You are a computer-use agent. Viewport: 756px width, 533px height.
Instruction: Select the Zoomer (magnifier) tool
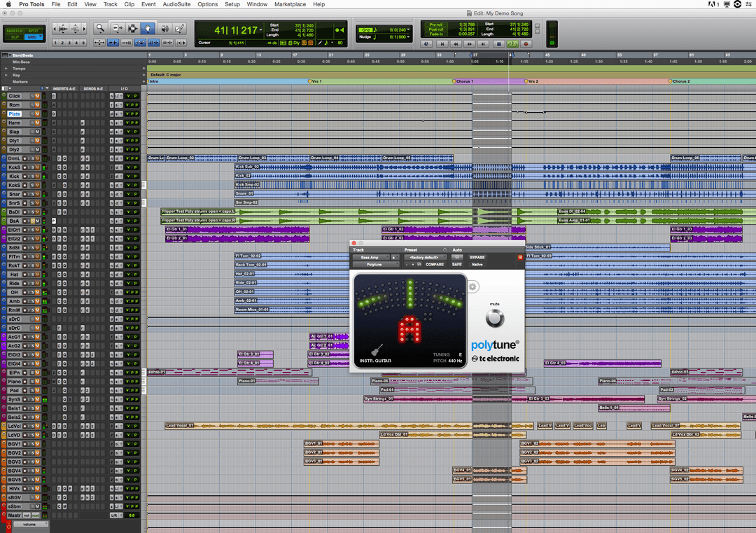point(100,29)
